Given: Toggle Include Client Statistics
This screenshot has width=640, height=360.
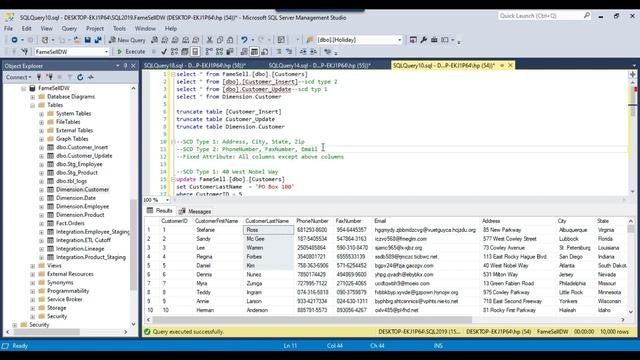Looking at the screenshot, I should pos(230,52).
